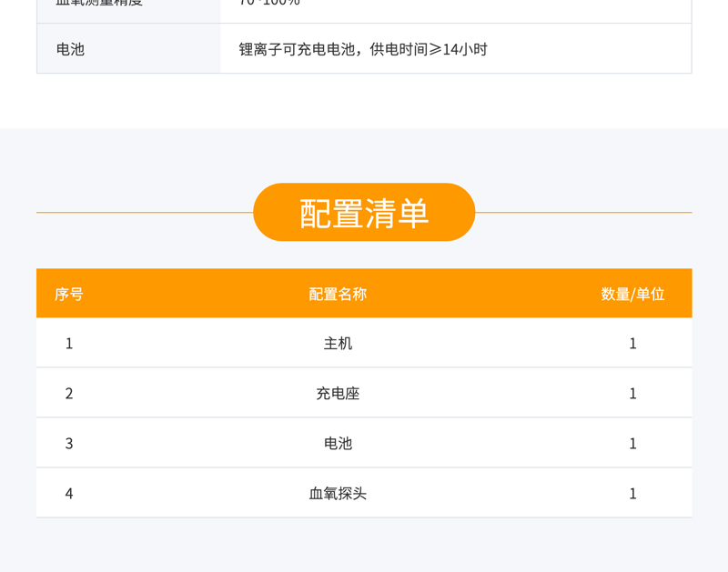Image resolution: width=728 pixels, height=572 pixels.
Task: Click the 配置清单 orange title banner
Action: pyautogui.click(x=364, y=213)
